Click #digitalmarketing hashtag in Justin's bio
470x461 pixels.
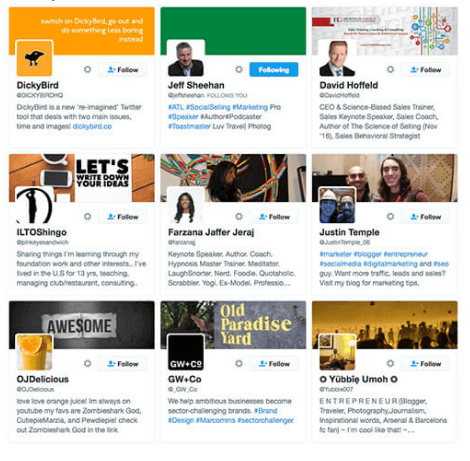(x=390, y=264)
